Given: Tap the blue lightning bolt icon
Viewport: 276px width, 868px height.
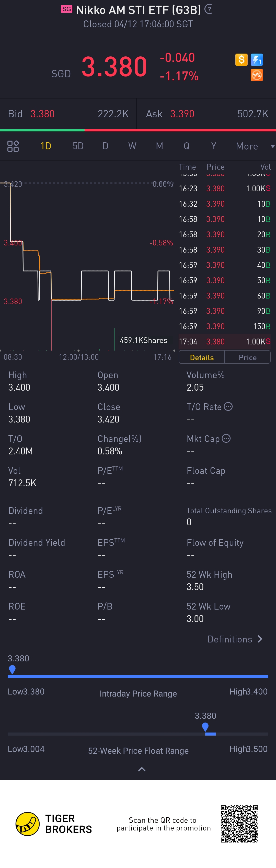Looking at the screenshot, I should 257,60.
